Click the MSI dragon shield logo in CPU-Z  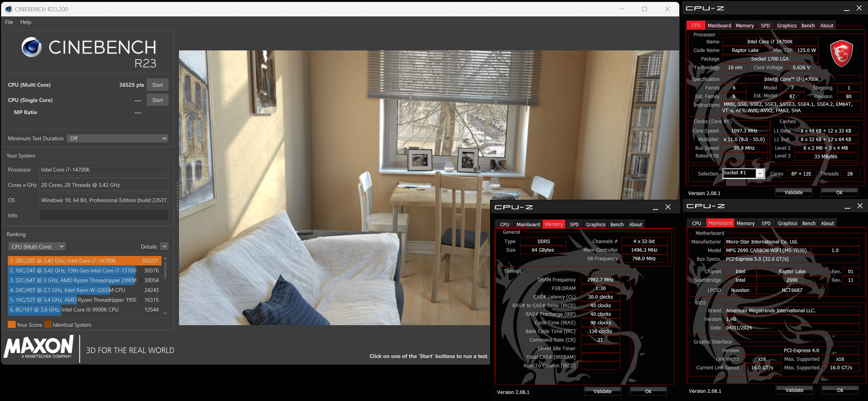click(841, 53)
